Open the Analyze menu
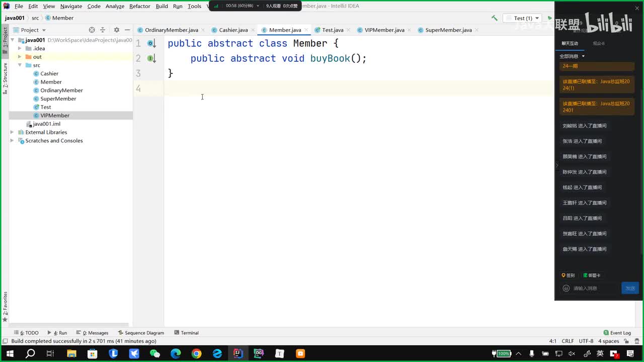 tap(115, 6)
